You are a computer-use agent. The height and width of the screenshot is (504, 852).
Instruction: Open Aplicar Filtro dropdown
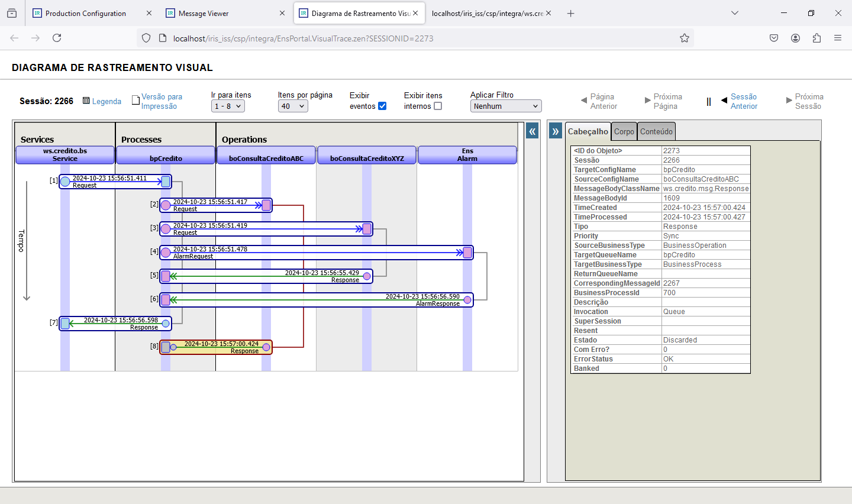506,106
